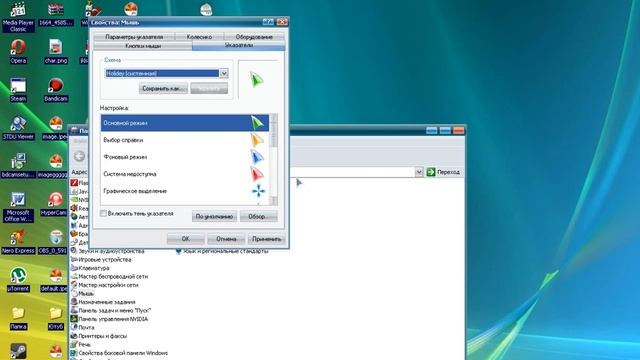Open the Ютуб folder on desktop
This screenshot has width=640, height=360.
coord(56,318)
